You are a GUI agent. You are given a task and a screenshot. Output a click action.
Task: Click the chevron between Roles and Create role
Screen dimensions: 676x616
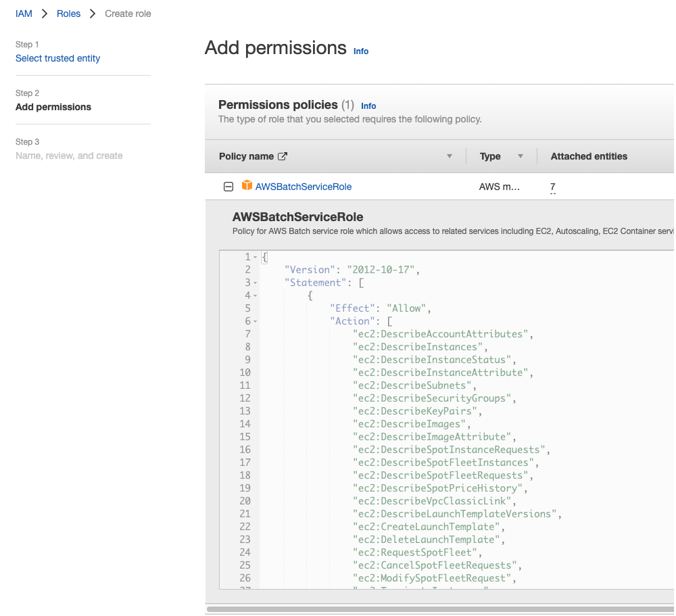pyautogui.click(x=92, y=14)
